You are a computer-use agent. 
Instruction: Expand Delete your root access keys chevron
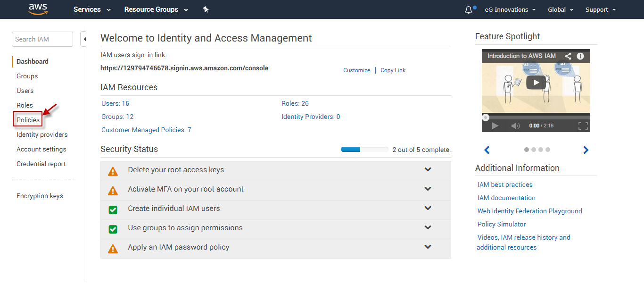[428, 169]
